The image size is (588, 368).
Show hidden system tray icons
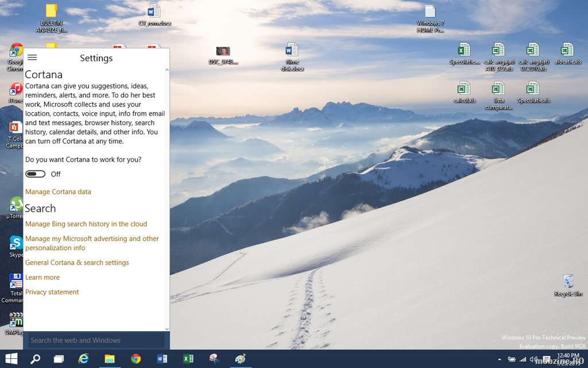[x=499, y=359]
